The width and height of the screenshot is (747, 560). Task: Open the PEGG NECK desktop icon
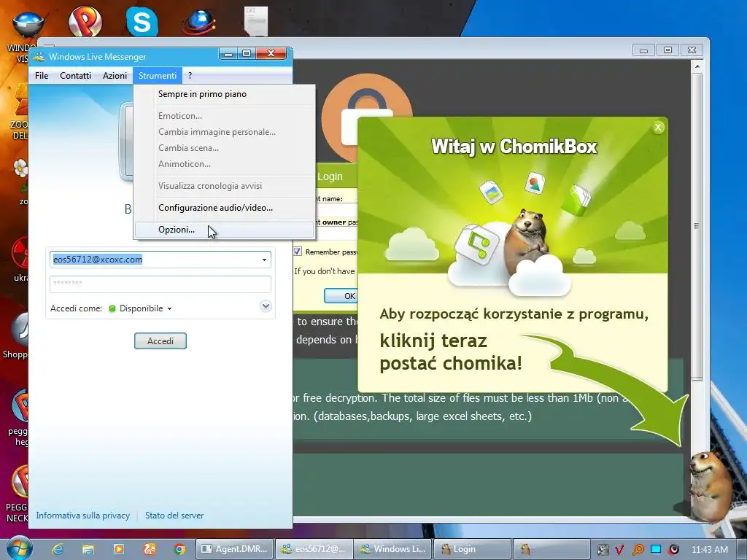(20, 481)
